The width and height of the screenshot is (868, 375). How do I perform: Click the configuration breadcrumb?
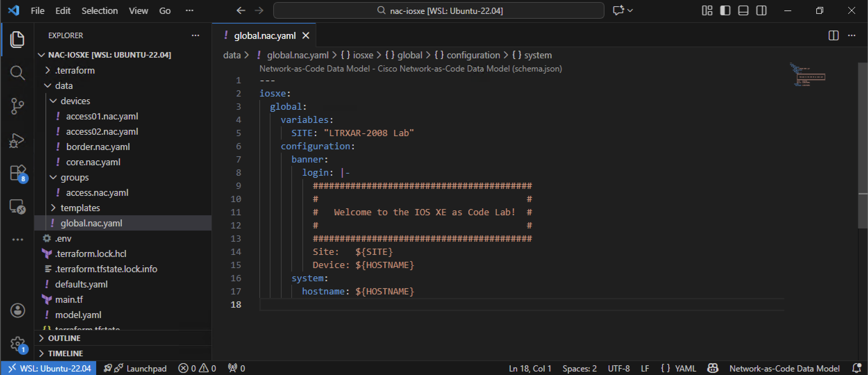(467, 55)
